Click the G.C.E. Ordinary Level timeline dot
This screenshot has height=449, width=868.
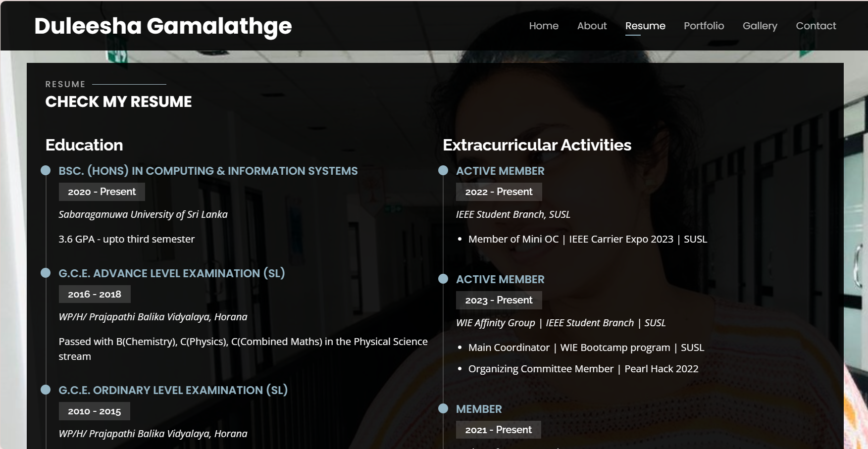pyautogui.click(x=46, y=390)
